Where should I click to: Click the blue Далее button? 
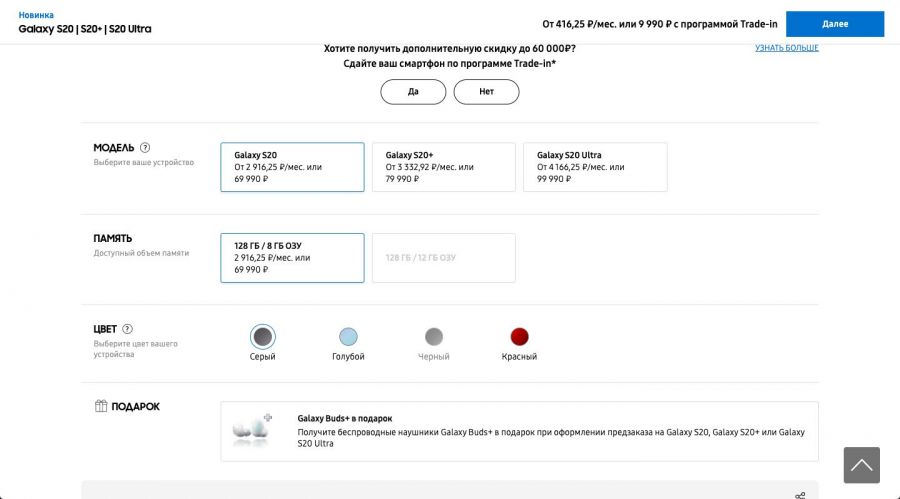tap(835, 24)
